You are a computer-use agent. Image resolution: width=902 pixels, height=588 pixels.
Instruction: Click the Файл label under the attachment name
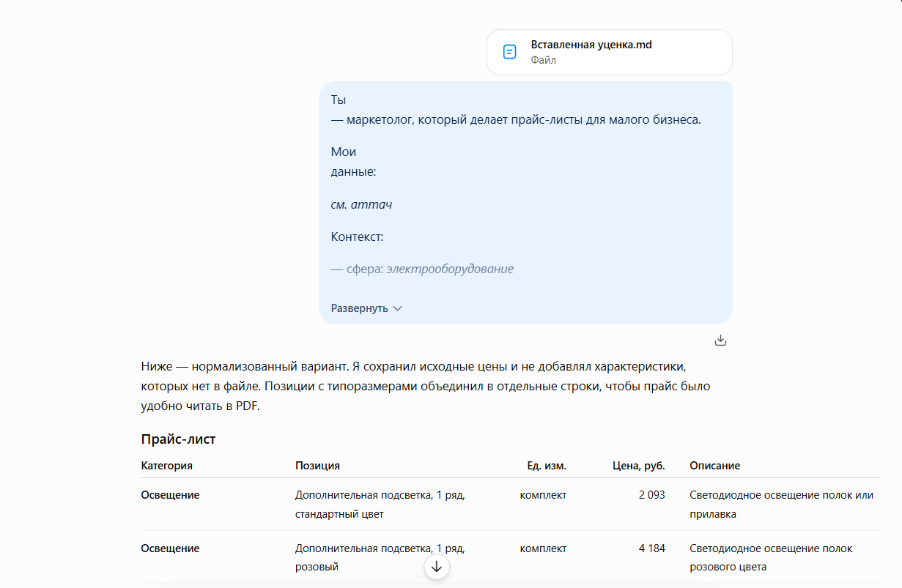pos(543,60)
